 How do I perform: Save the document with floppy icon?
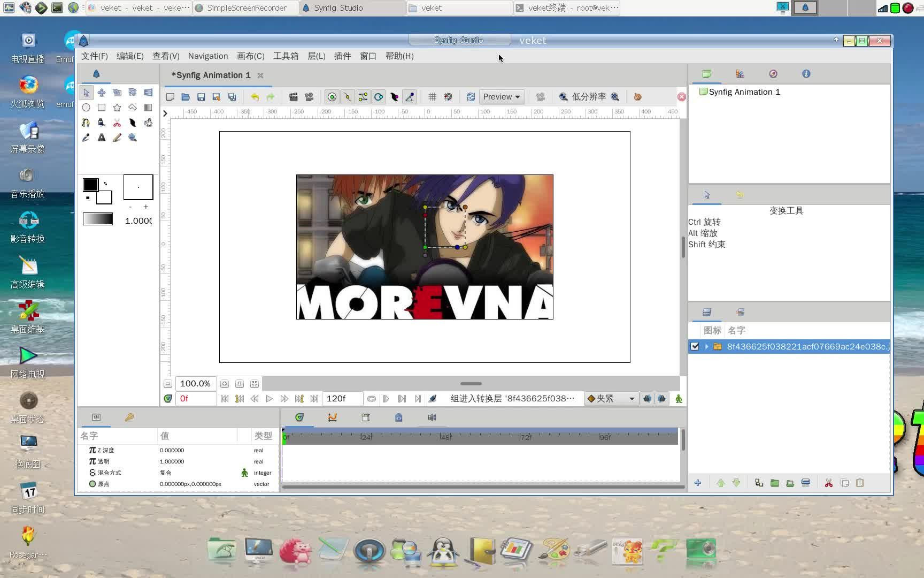[201, 97]
